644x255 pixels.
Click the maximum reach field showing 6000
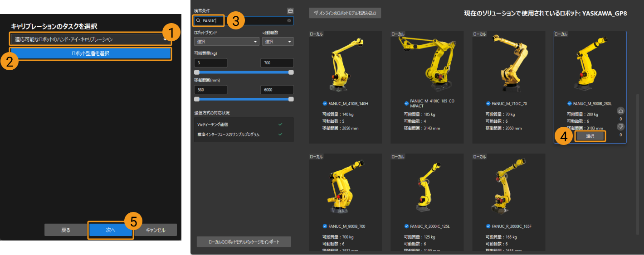click(x=277, y=90)
